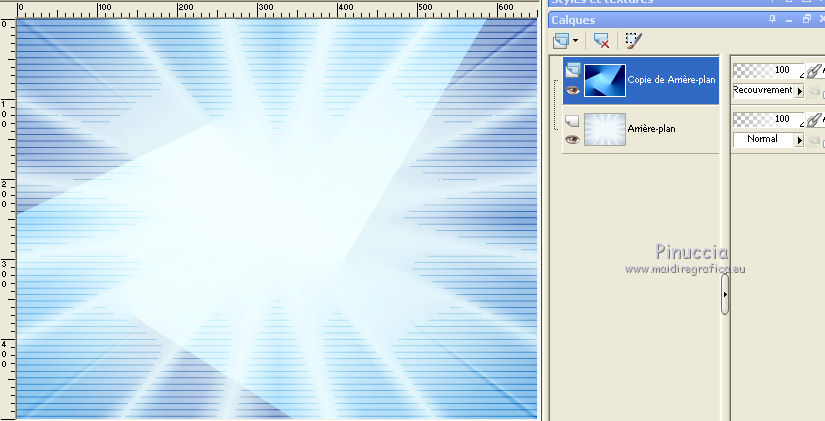This screenshot has height=421, width=825.
Task: Maximize the Calques palette
Action: pyautogui.click(x=807, y=19)
